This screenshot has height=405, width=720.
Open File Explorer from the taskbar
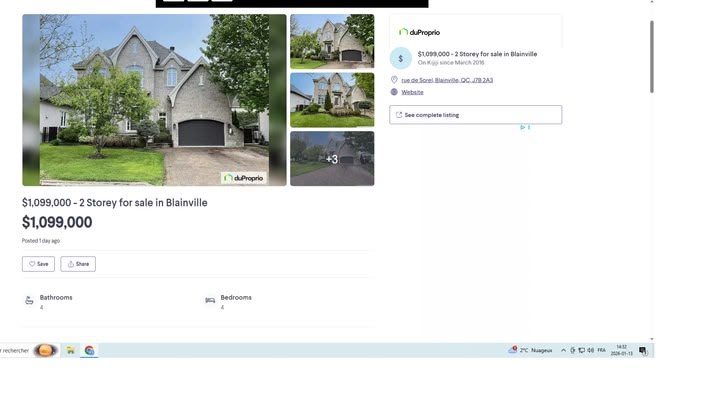[x=71, y=350]
